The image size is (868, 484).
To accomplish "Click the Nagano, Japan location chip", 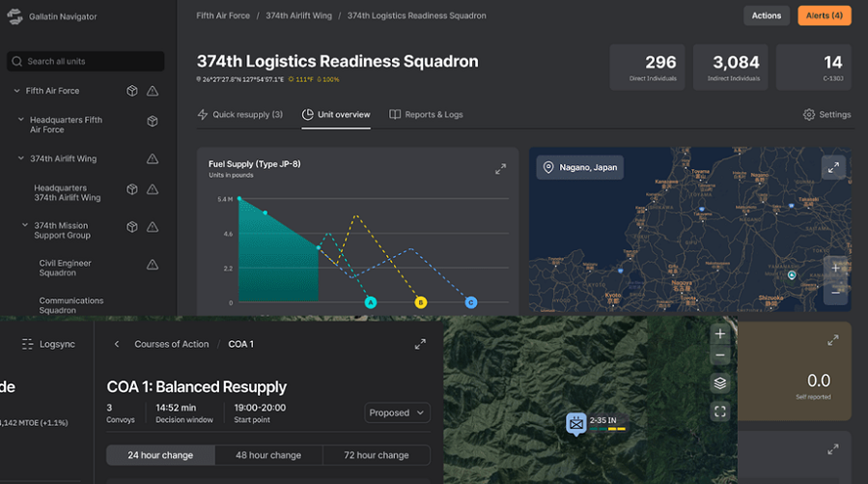I will [579, 167].
